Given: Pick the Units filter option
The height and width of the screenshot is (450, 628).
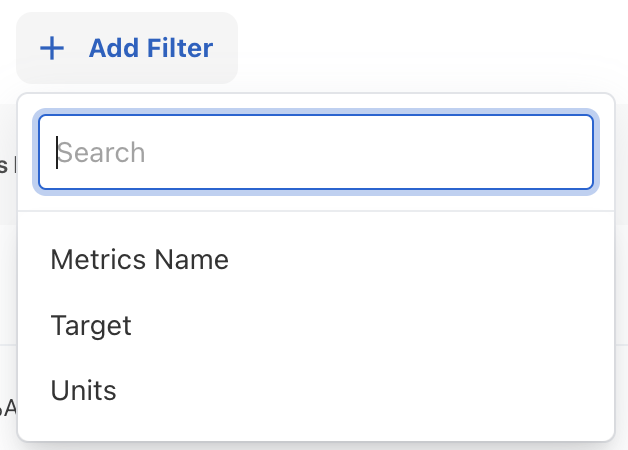Looking at the screenshot, I should tap(83, 390).
